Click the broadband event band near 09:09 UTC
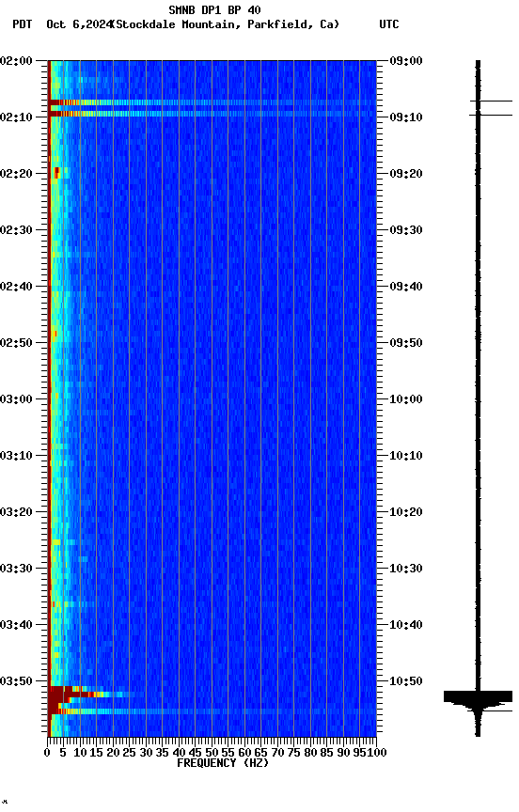This screenshot has height=812, width=519. pos(212,114)
